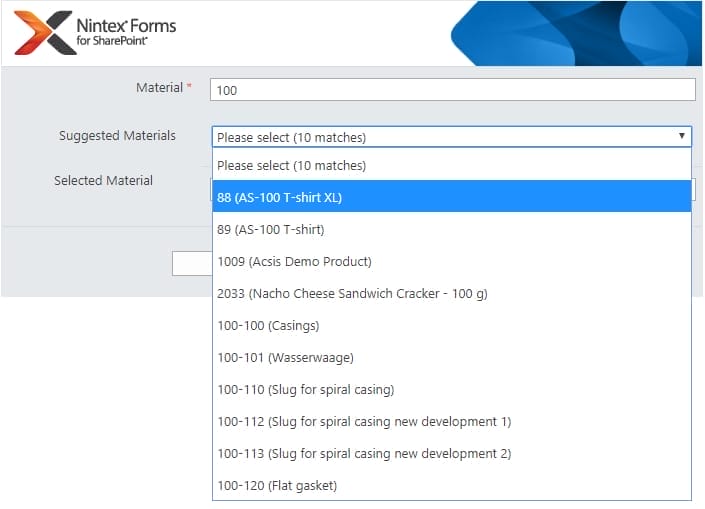
Task: Open the Suggested Materials dropdown arrow
Action: point(682,136)
